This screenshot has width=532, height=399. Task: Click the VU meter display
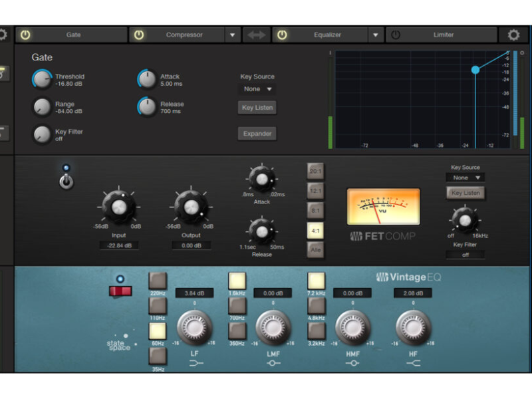tap(384, 207)
